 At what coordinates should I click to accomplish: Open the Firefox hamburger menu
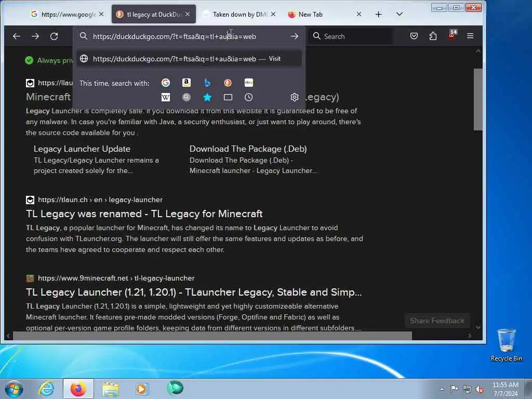(470, 36)
